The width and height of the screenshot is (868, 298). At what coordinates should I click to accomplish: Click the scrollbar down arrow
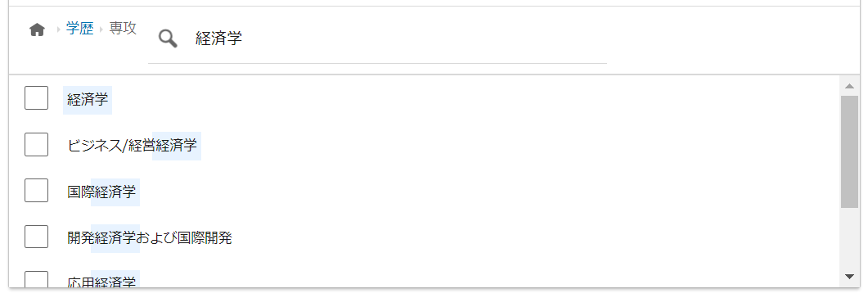[849, 277]
